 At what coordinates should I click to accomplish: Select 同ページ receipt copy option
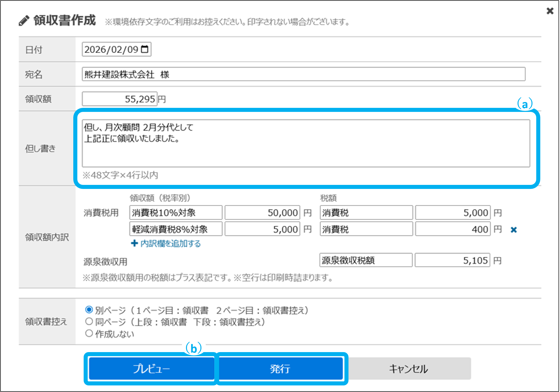click(x=89, y=321)
